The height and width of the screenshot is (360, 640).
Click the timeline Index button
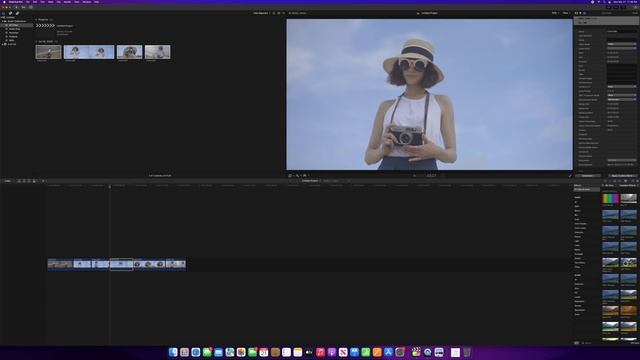point(7,181)
